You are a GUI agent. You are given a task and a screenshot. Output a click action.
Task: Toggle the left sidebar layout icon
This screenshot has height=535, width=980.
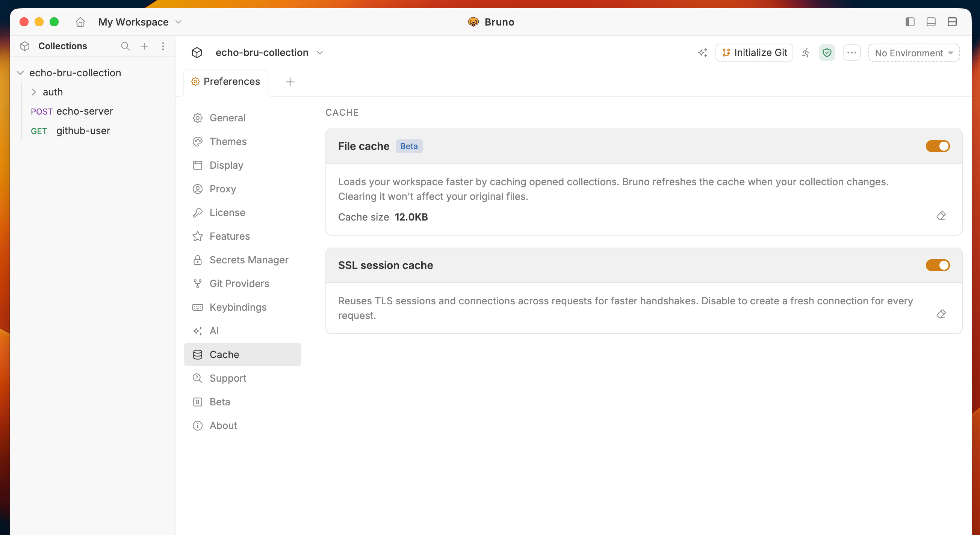point(910,22)
